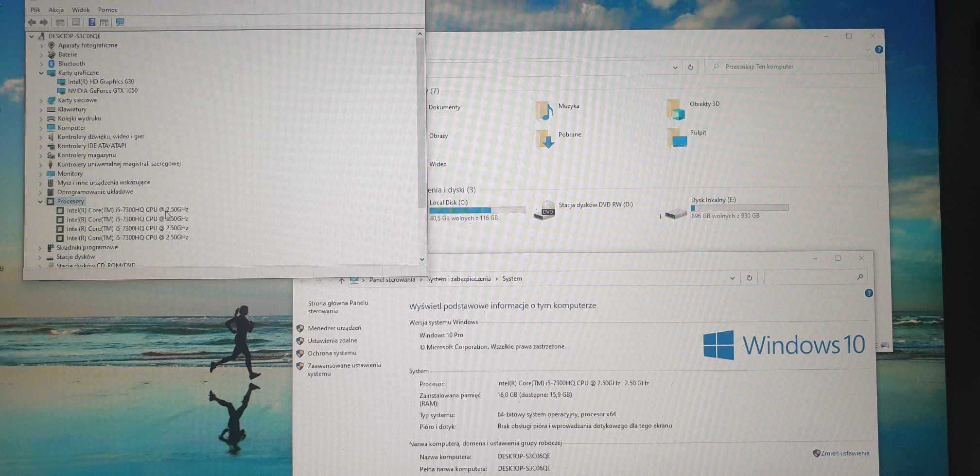Expand the Karty sieciowe category
The image size is (980, 476).
click(41, 101)
